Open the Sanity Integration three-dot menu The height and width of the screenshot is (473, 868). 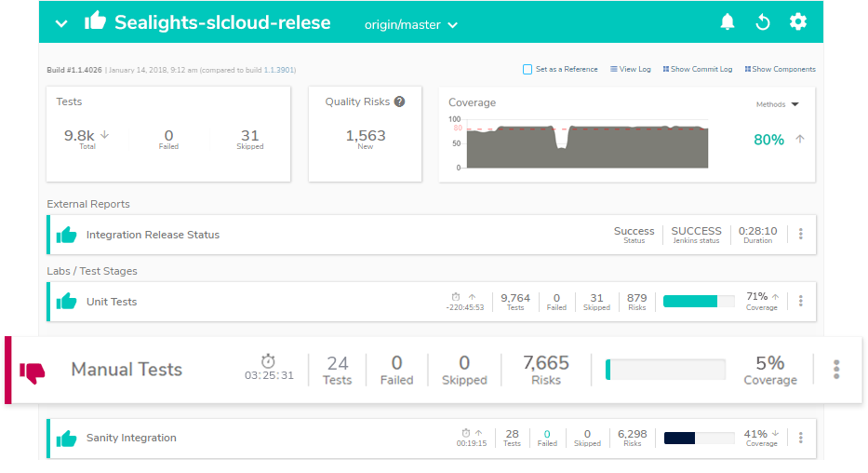800,438
